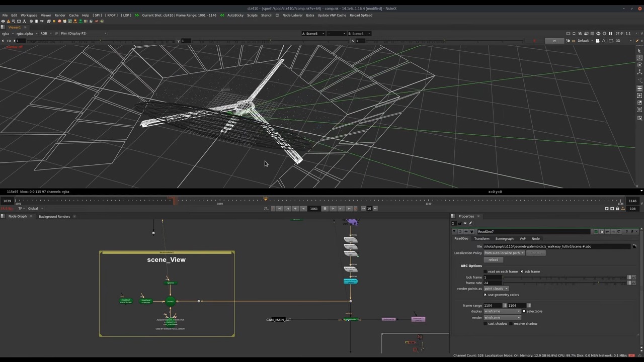This screenshot has height=362, width=644.
Task: Click the file browse folder icon
Action: (634, 246)
